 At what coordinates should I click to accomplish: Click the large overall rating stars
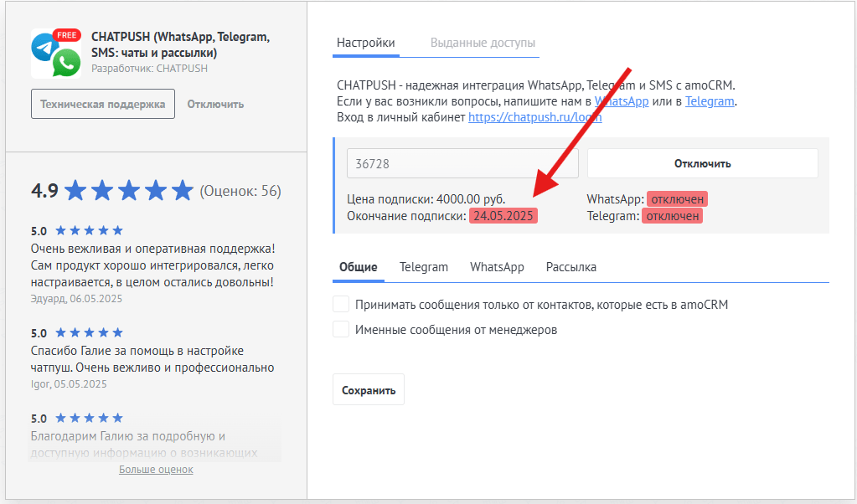(129, 191)
